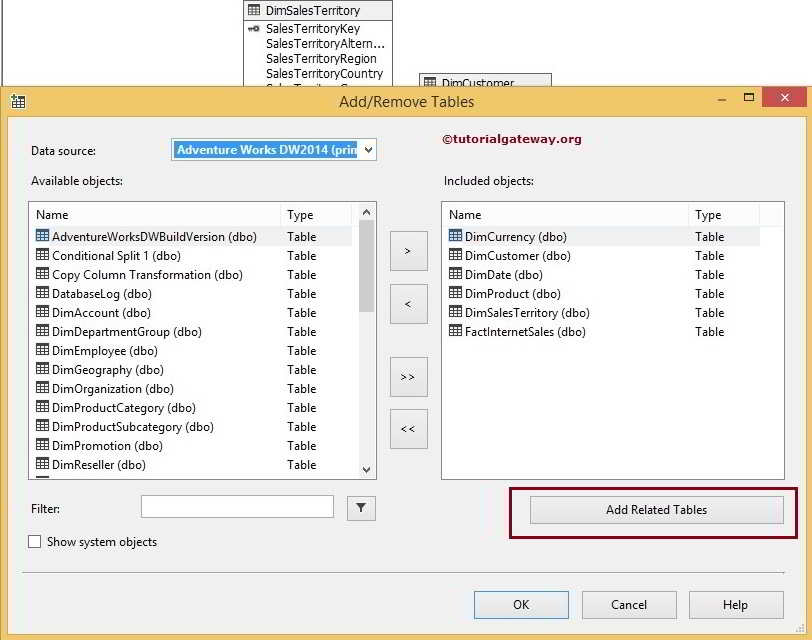The width and height of the screenshot is (812, 640).
Task: Open Help from the dialog
Action: click(736, 604)
